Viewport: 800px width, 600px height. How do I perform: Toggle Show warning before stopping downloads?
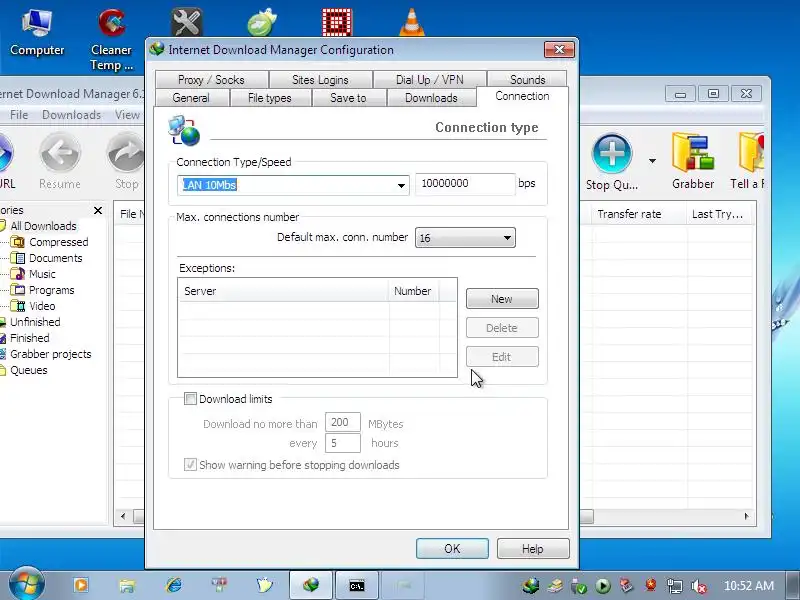pos(190,465)
